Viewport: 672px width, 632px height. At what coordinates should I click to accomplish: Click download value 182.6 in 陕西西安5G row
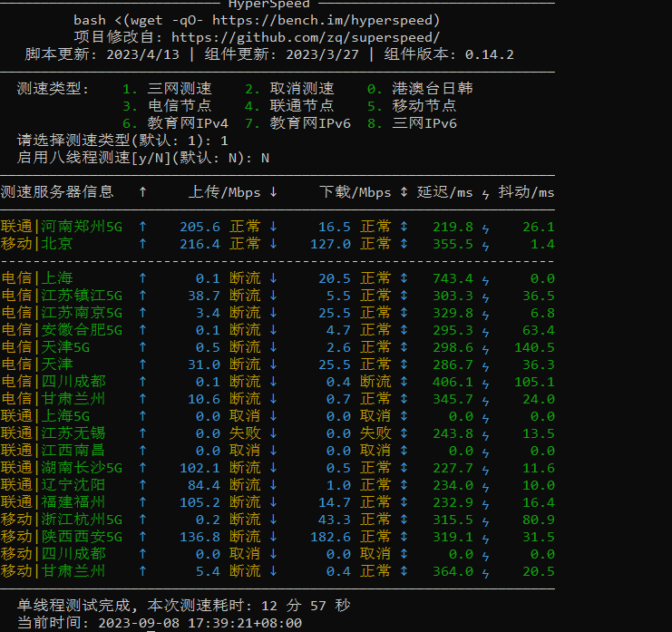[x=330, y=537]
